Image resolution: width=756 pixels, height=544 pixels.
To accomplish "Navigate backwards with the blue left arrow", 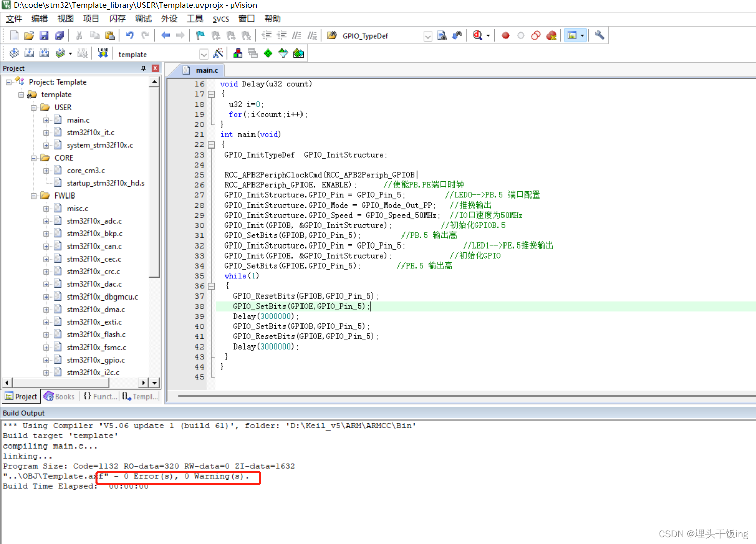I will tap(165, 35).
